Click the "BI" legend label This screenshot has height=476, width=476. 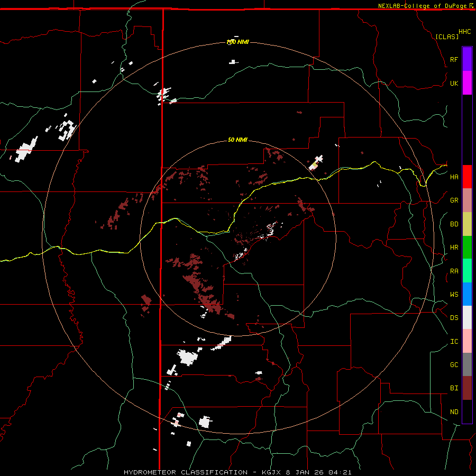[x=454, y=388]
